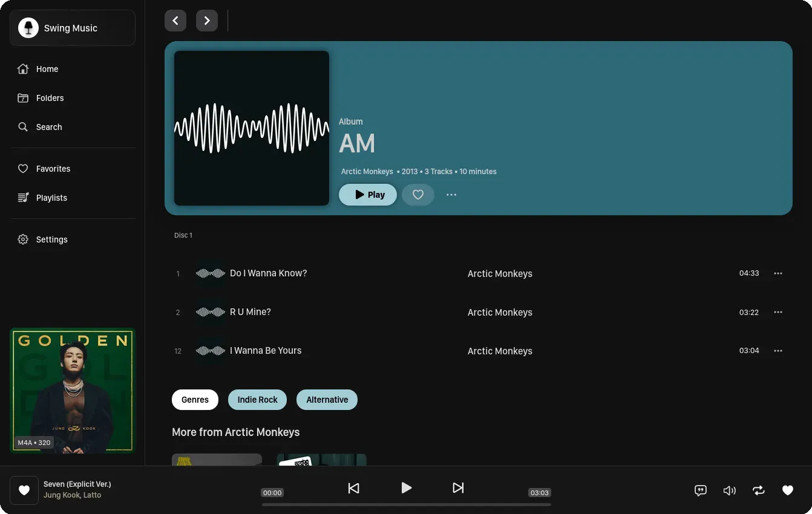Navigate forward with the right arrow button
This screenshot has height=514, width=812.
207,21
